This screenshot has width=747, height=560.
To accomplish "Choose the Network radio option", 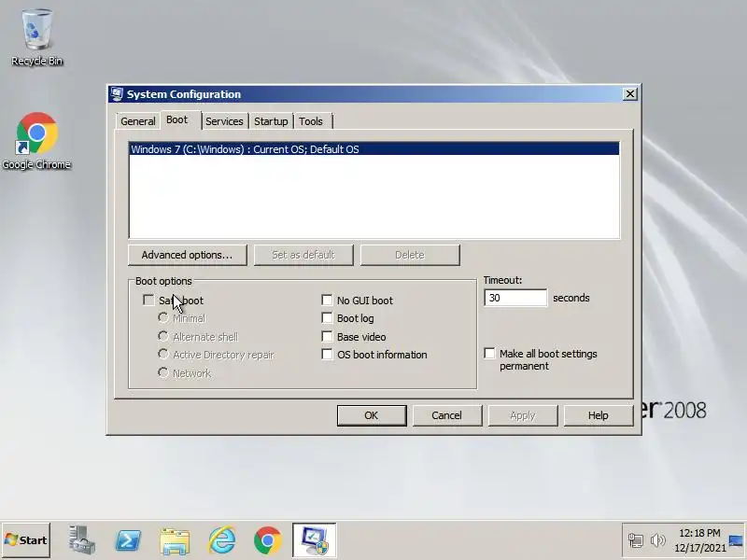I will (x=163, y=372).
